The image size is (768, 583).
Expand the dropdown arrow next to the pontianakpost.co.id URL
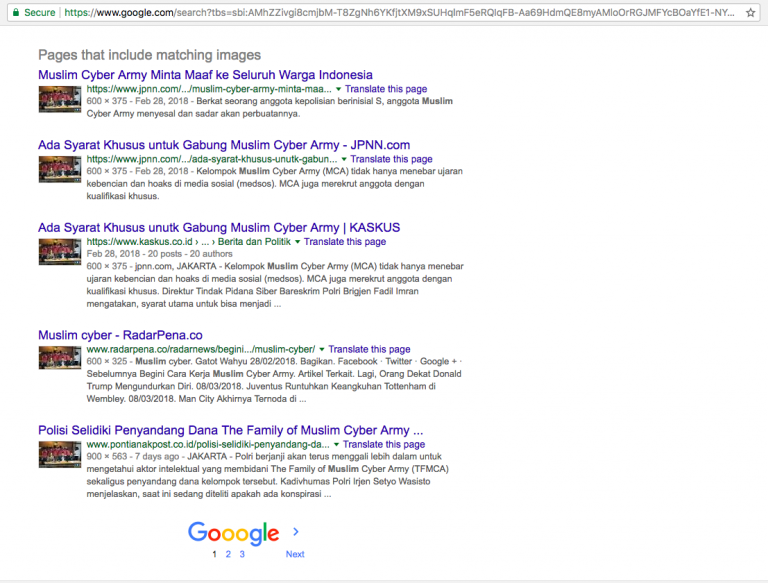pos(336,445)
